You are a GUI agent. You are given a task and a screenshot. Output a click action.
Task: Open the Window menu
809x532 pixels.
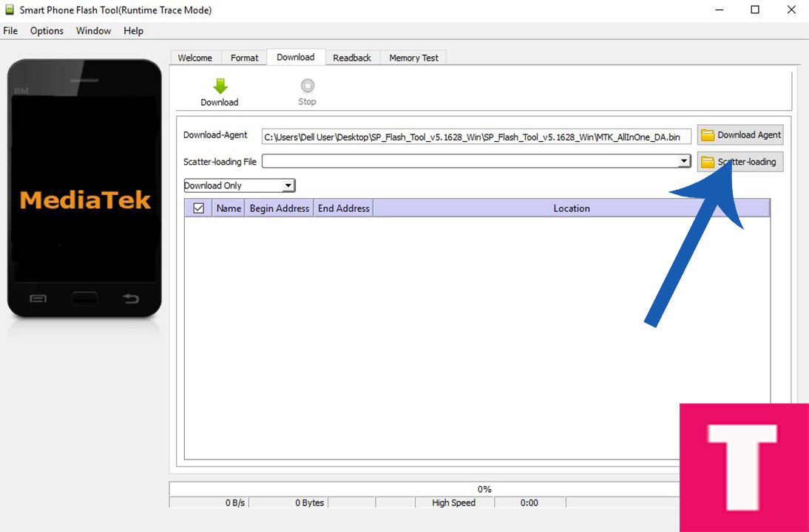(93, 31)
